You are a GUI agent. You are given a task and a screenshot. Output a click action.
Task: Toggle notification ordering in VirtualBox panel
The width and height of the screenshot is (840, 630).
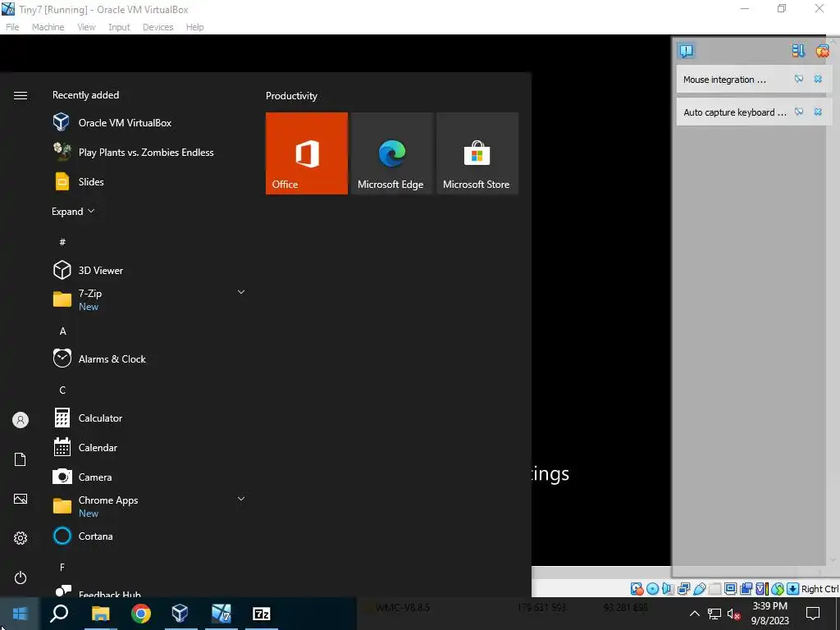[x=798, y=51]
